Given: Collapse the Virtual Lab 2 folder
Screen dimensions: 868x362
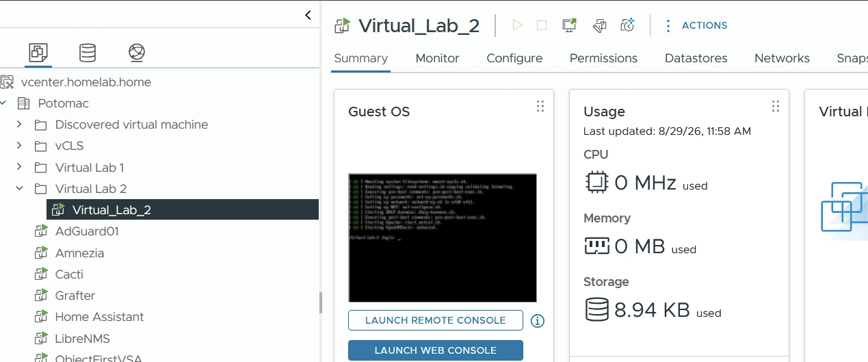Looking at the screenshot, I should 19,189.
